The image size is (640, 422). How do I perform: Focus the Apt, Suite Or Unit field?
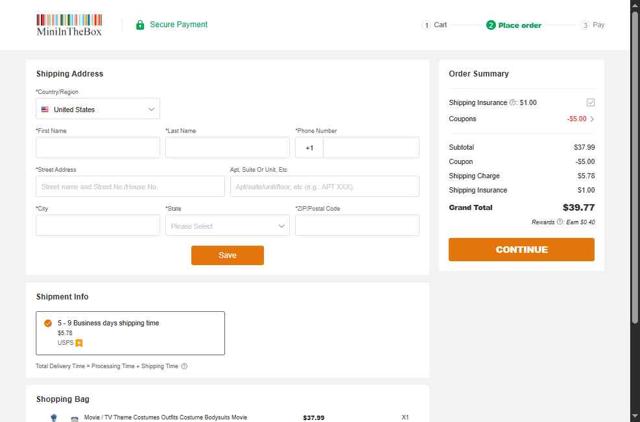324,187
